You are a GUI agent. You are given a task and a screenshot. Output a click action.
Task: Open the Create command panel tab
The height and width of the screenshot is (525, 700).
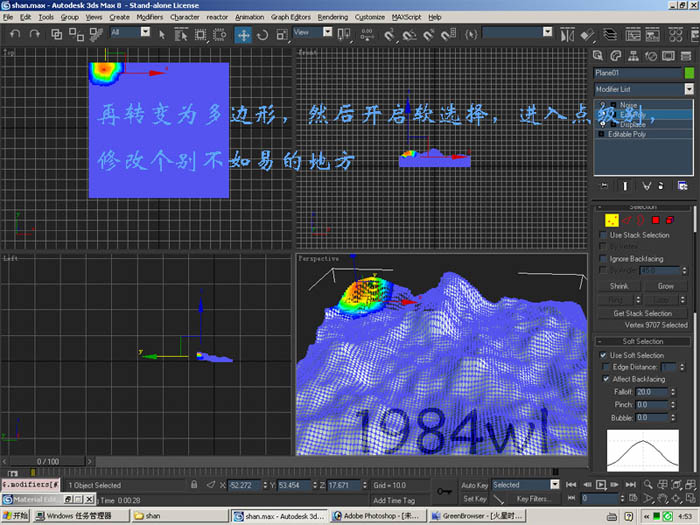pyautogui.click(x=598, y=56)
